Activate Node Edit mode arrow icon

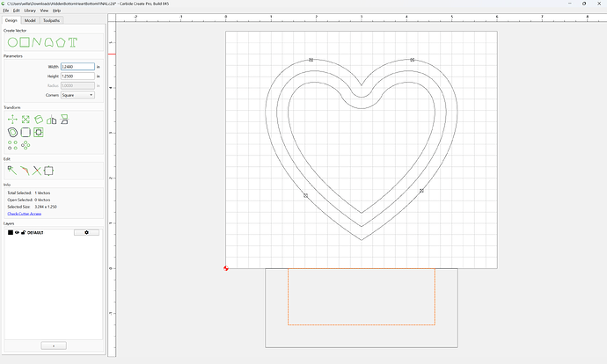[12, 171]
